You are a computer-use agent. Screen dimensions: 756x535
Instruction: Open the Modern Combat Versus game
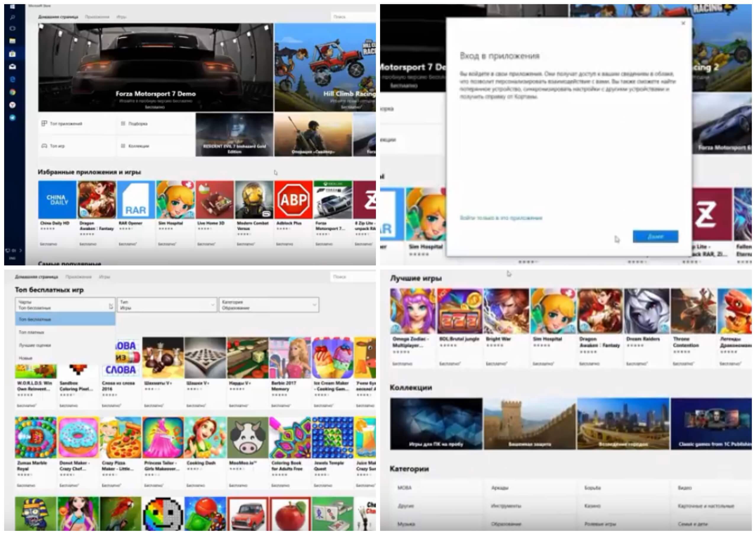[x=254, y=214]
